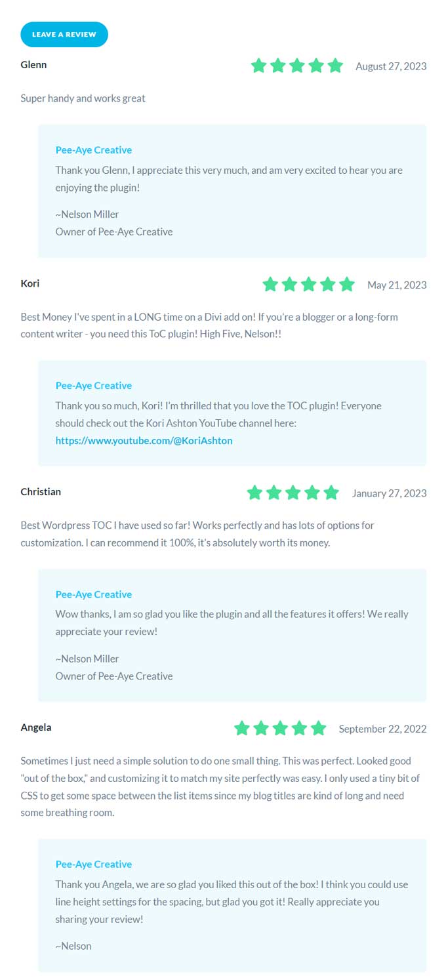Click the fifth star of Angela's review
Image resolution: width=446 pixels, height=980 pixels.
(x=318, y=728)
